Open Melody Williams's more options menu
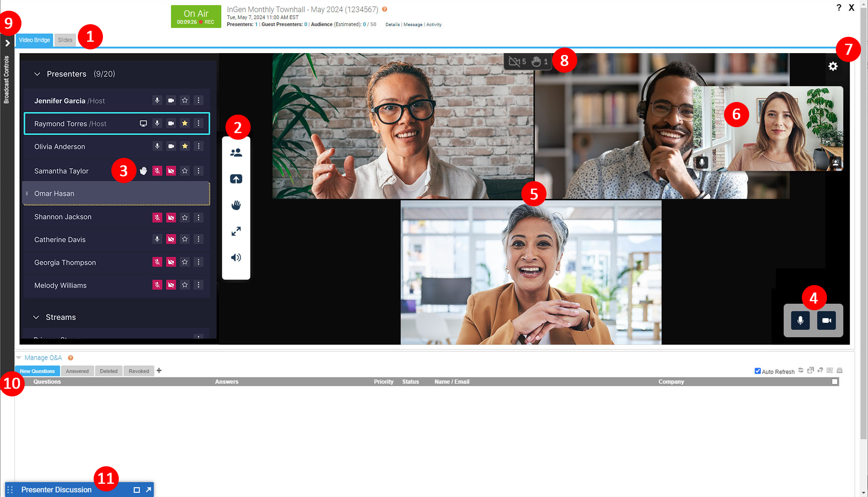868x497 pixels. pyautogui.click(x=198, y=285)
